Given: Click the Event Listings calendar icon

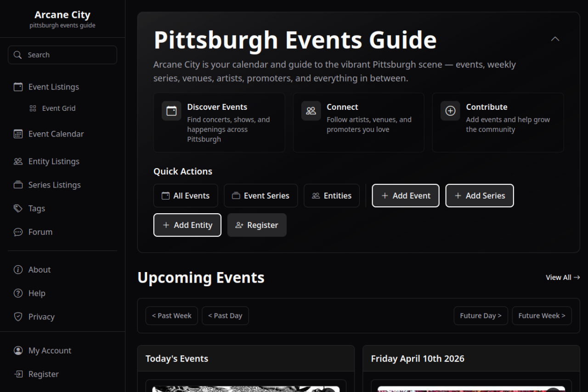Looking at the screenshot, I should tap(18, 87).
